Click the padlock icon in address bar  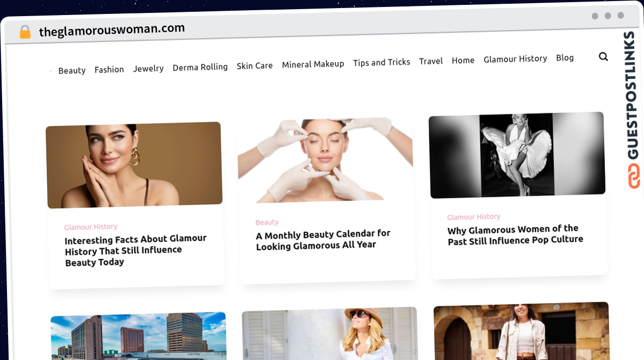[25, 32]
